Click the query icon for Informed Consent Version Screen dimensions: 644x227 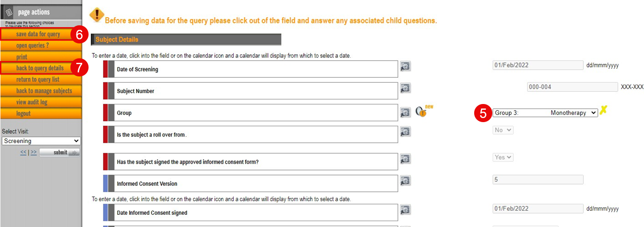[x=406, y=181]
